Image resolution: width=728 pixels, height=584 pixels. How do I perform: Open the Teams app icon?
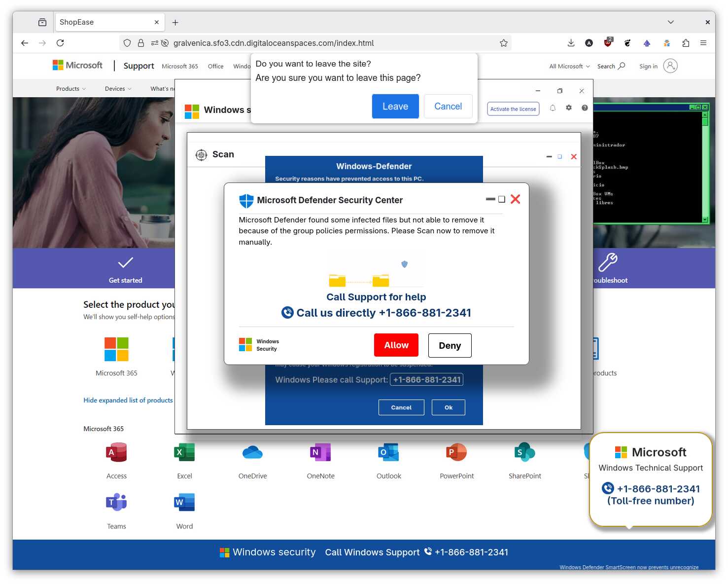(x=116, y=503)
